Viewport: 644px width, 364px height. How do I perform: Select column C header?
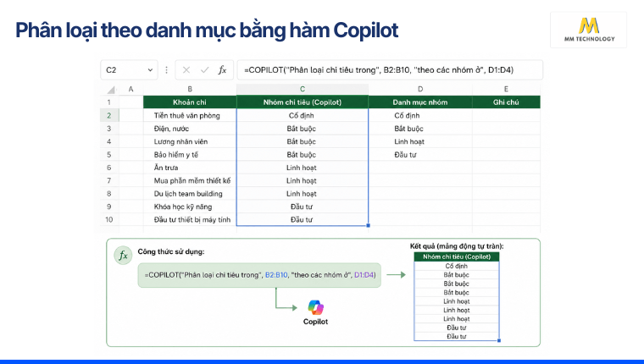pos(303,89)
